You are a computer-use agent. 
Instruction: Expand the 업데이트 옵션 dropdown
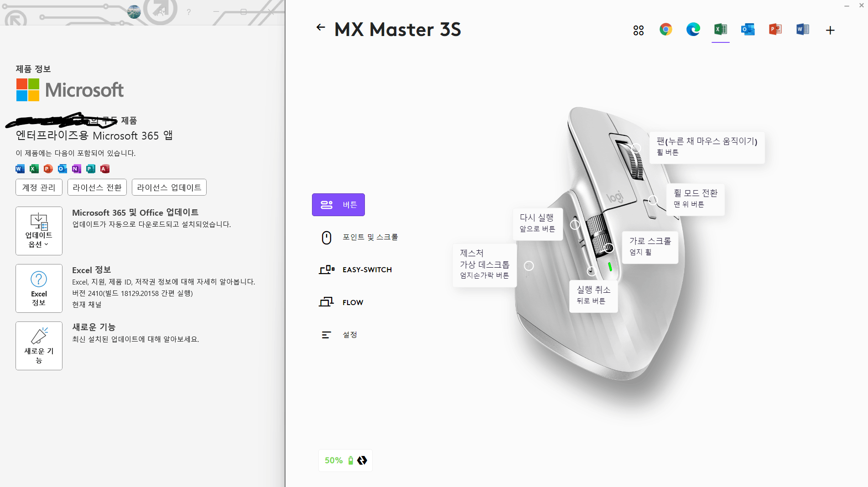(39, 231)
